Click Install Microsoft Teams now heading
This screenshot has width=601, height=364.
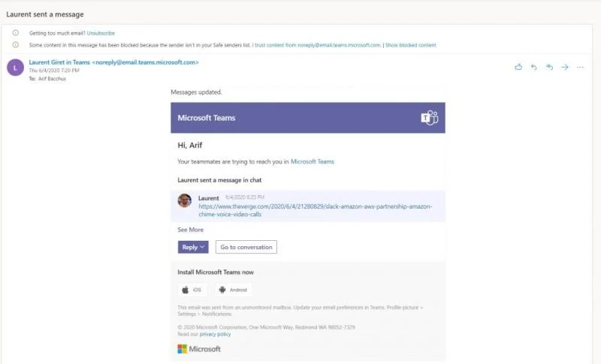tap(216, 272)
